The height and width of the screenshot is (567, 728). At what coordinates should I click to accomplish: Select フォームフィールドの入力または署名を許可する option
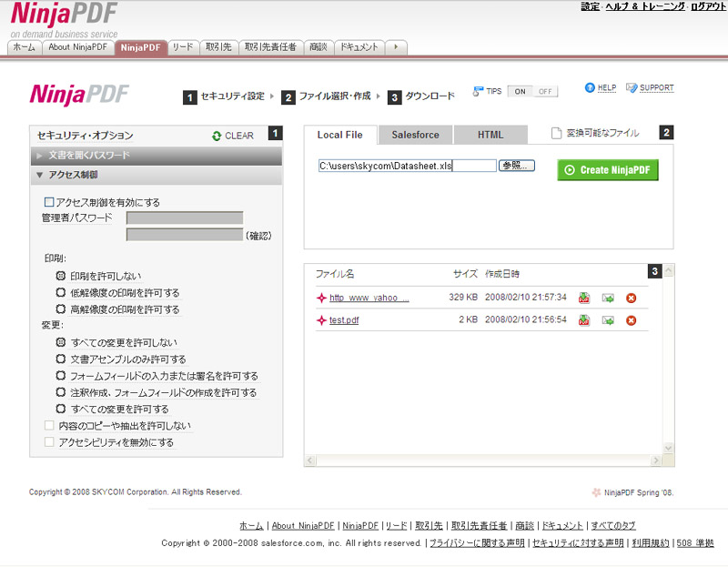(60, 375)
